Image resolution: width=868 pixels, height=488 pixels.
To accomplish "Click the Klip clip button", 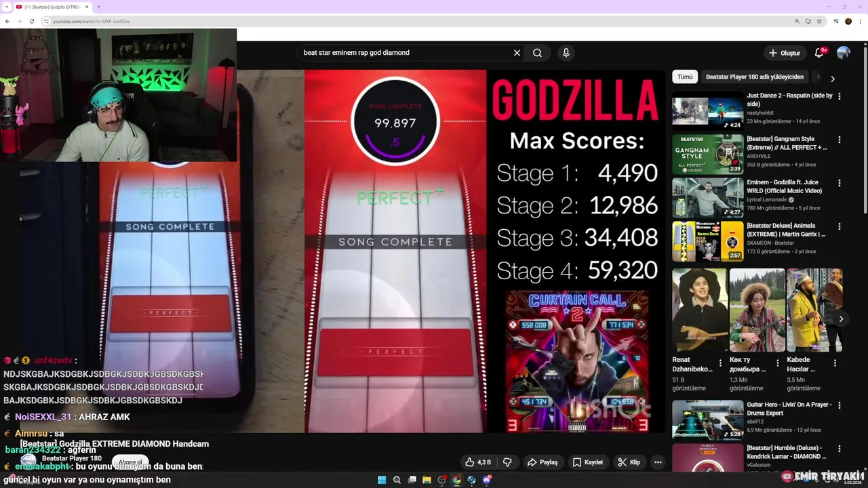I will (x=629, y=462).
